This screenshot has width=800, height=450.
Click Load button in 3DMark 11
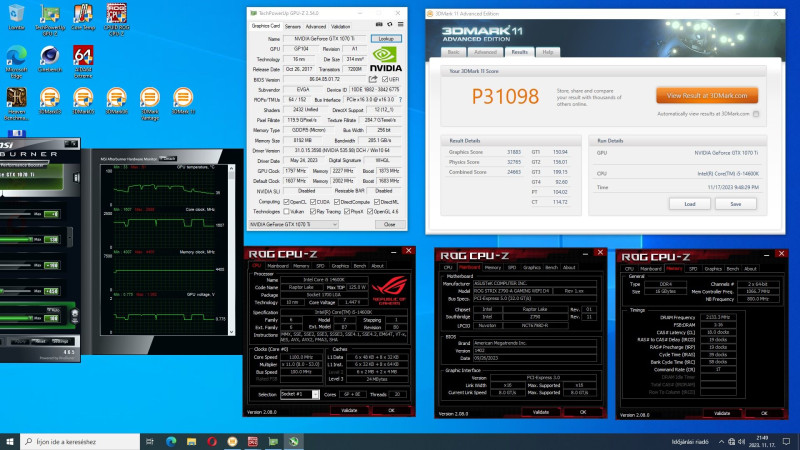point(690,204)
